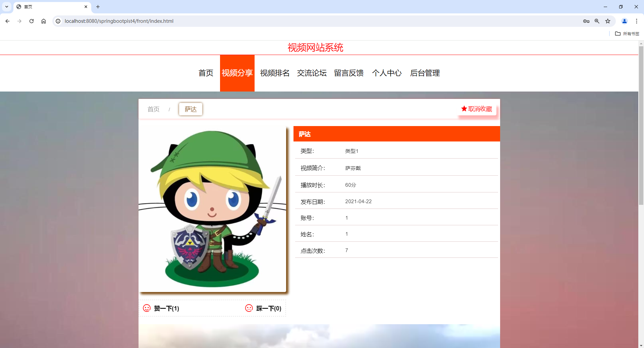The image size is (644, 348).
Task: Open a new browser tab
Action: click(98, 7)
